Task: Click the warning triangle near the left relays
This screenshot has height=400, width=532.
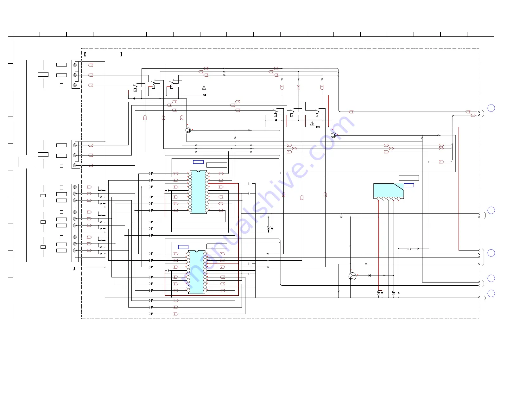Action: coord(204,88)
